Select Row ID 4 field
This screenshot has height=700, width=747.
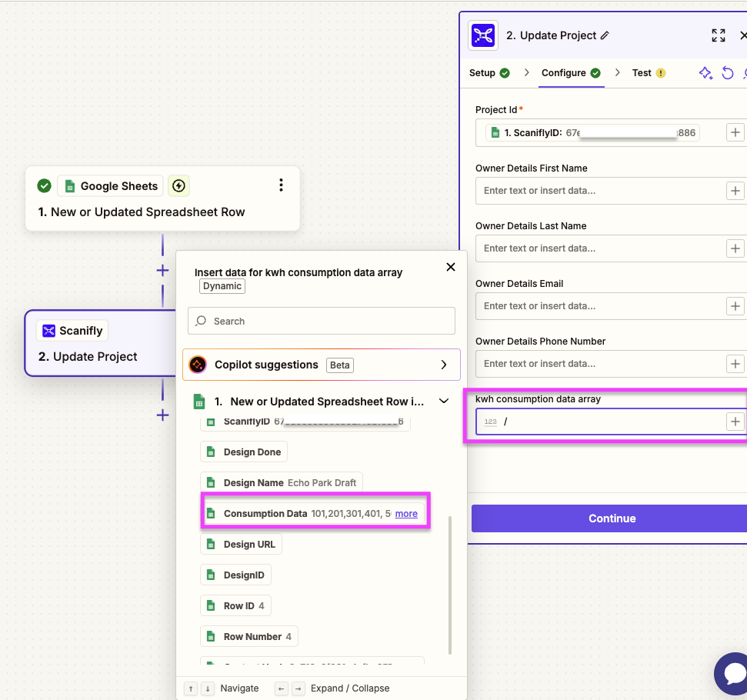tap(236, 605)
